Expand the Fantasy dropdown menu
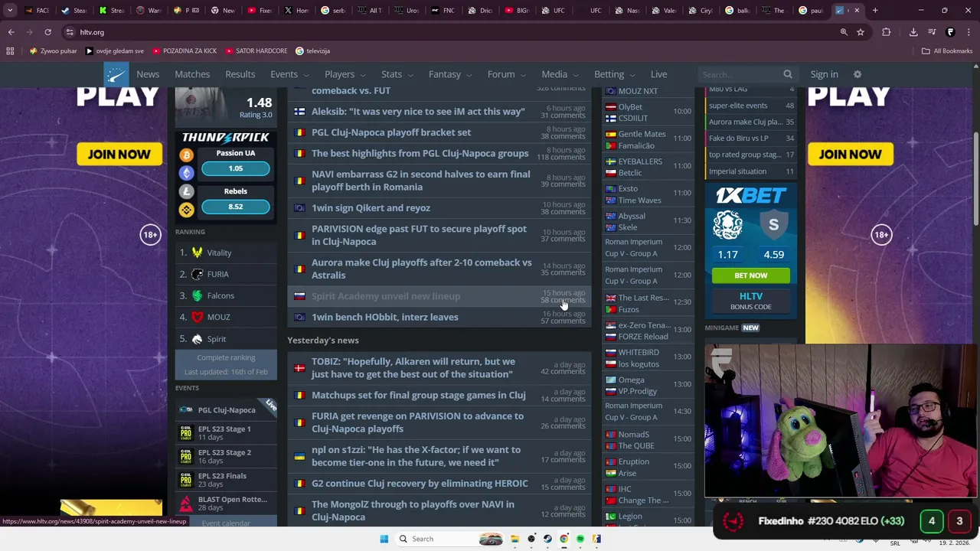980x551 pixels. [x=450, y=74]
